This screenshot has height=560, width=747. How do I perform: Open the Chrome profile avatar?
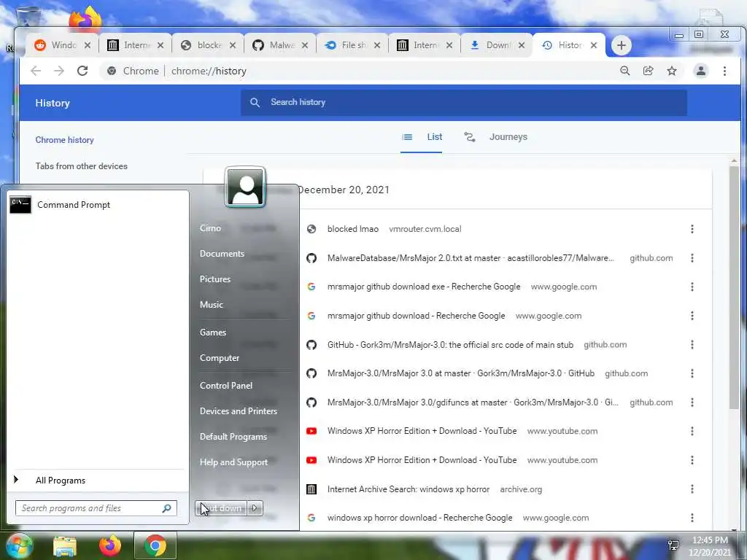coord(701,71)
